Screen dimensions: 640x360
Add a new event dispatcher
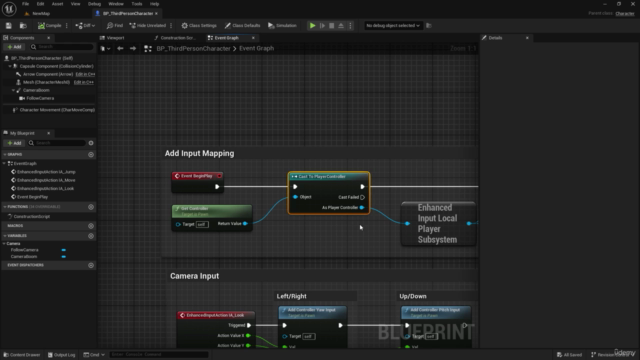pyautogui.click(x=91, y=265)
